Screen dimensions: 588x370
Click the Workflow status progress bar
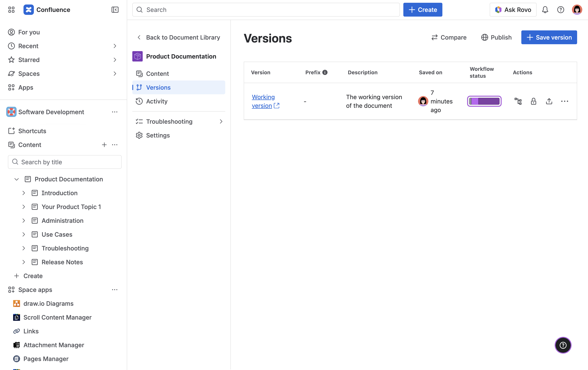484,101
